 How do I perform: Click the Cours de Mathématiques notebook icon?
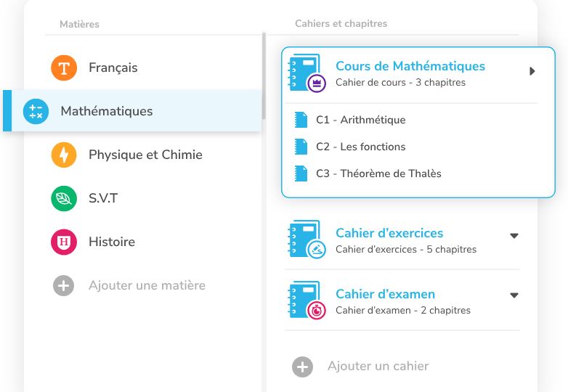[305, 73]
